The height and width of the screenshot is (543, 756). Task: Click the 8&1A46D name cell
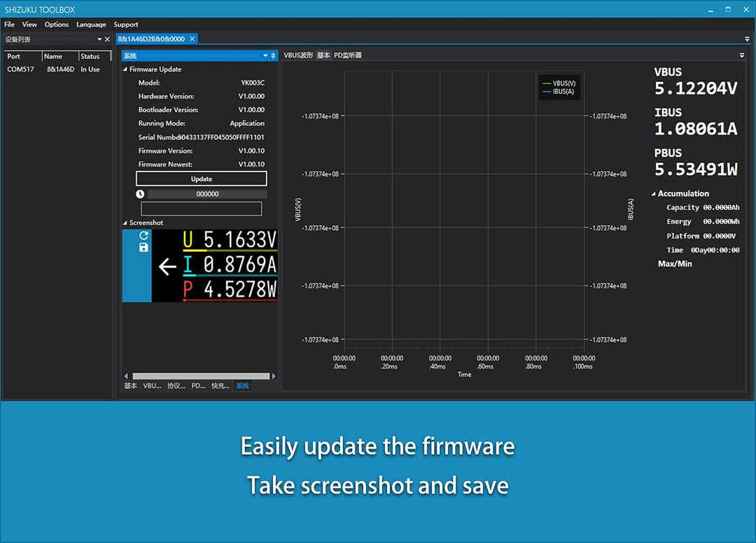coord(60,69)
